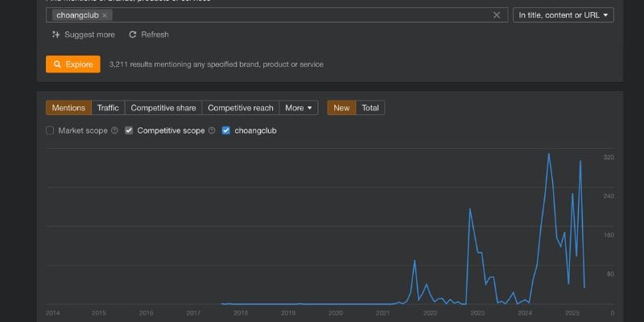
Task: Select the New toggle option
Action: click(x=341, y=108)
